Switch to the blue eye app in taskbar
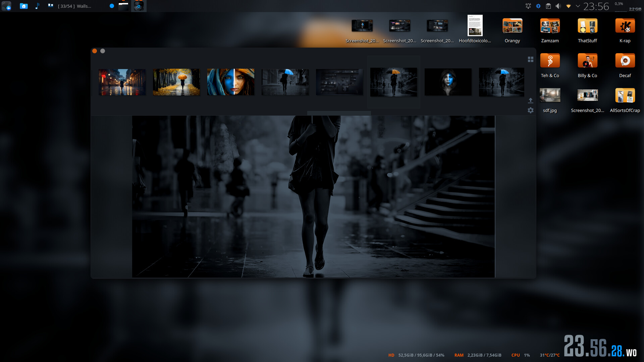 139,6
